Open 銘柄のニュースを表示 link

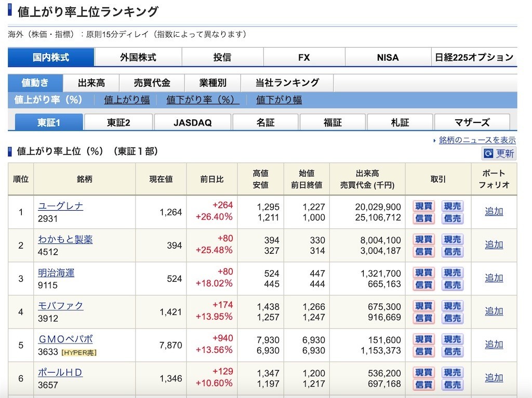(477, 140)
